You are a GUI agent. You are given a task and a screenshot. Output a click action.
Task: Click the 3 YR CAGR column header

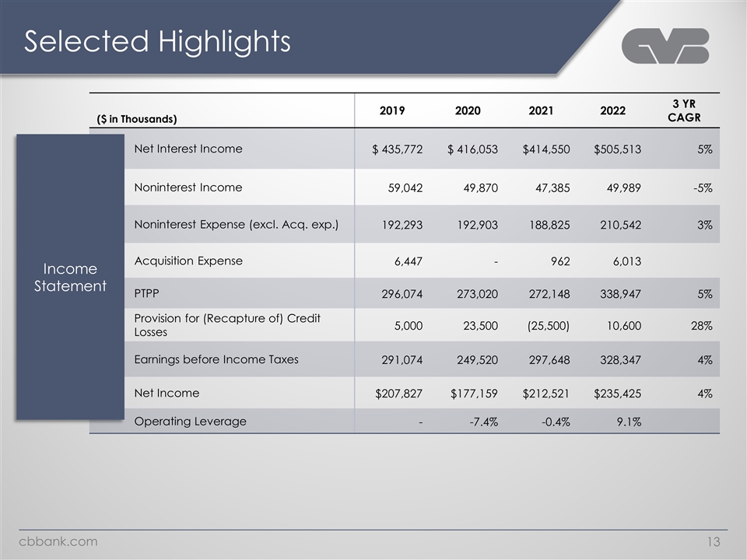684,110
